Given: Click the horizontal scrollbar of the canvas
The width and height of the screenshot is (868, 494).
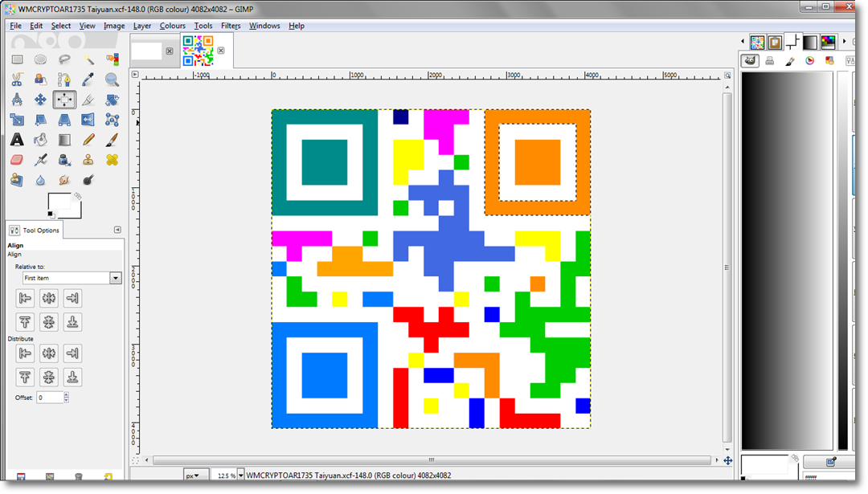Looking at the screenshot, I should [432, 460].
